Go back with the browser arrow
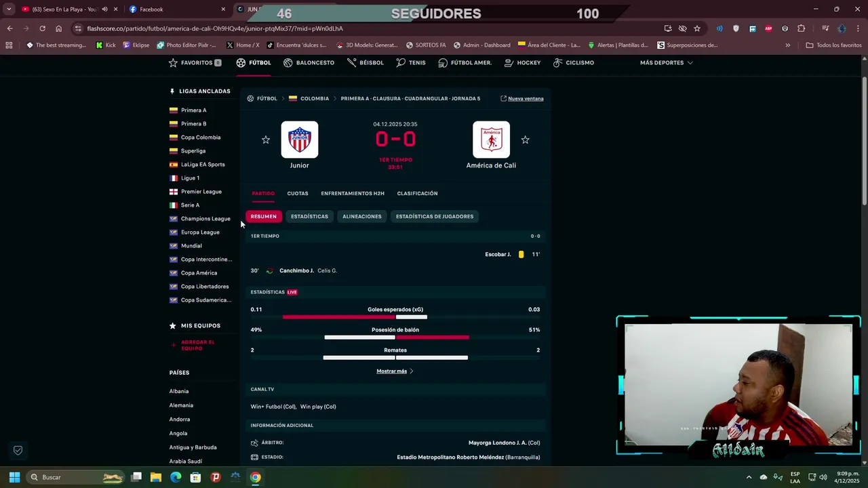This screenshot has width=868, height=488. (9, 28)
